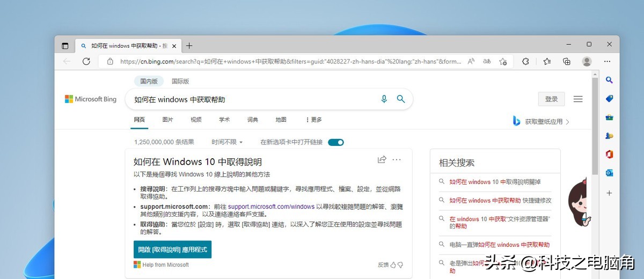Open the Bing hamburger menu
The image size is (644, 279).
[578, 99]
